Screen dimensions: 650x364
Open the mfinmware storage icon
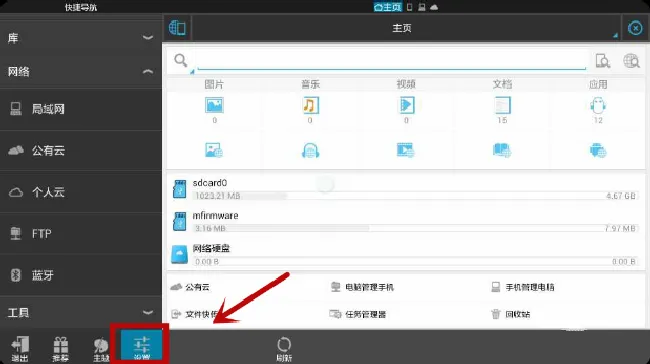179,221
